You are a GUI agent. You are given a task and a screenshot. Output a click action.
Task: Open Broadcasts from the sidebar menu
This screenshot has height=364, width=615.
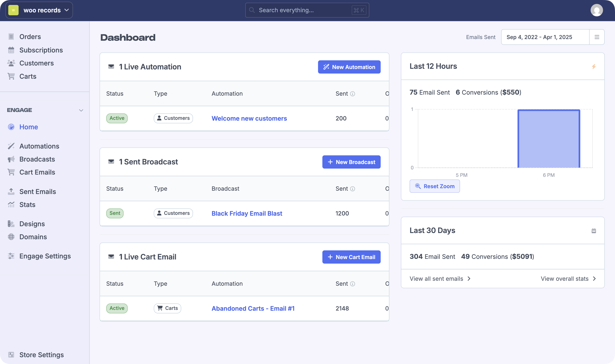coord(37,159)
